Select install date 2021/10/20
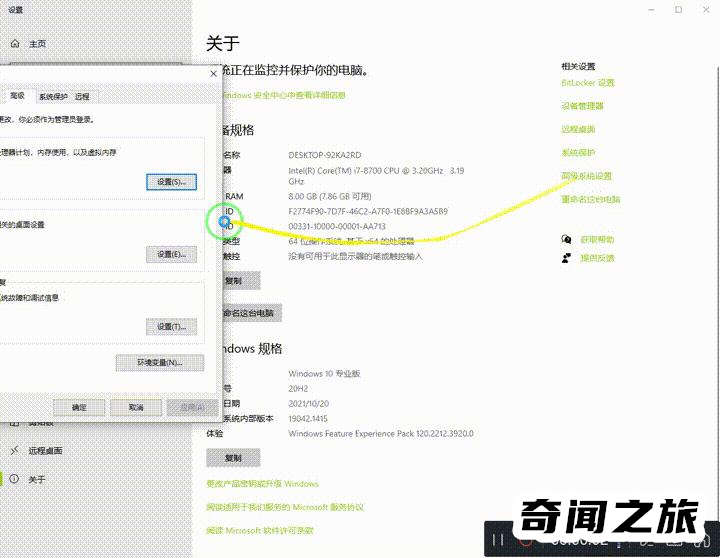This screenshot has width=720, height=558. pyautogui.click(x=309, y=404)
